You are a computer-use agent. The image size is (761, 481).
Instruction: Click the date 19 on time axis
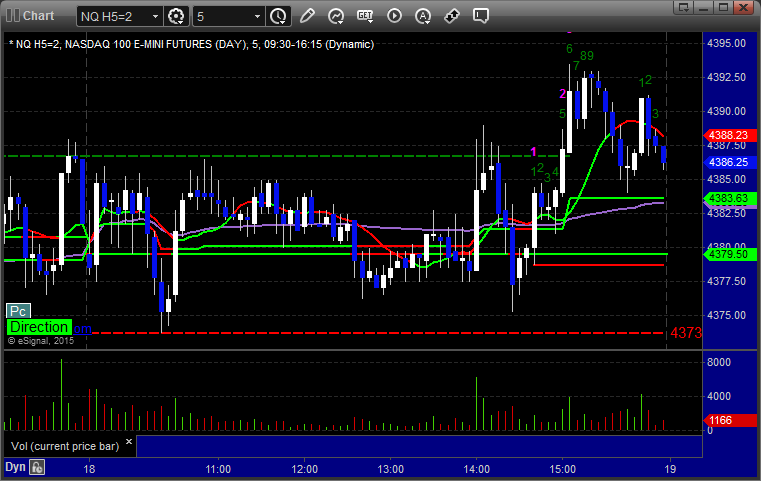tap(670, 469)
